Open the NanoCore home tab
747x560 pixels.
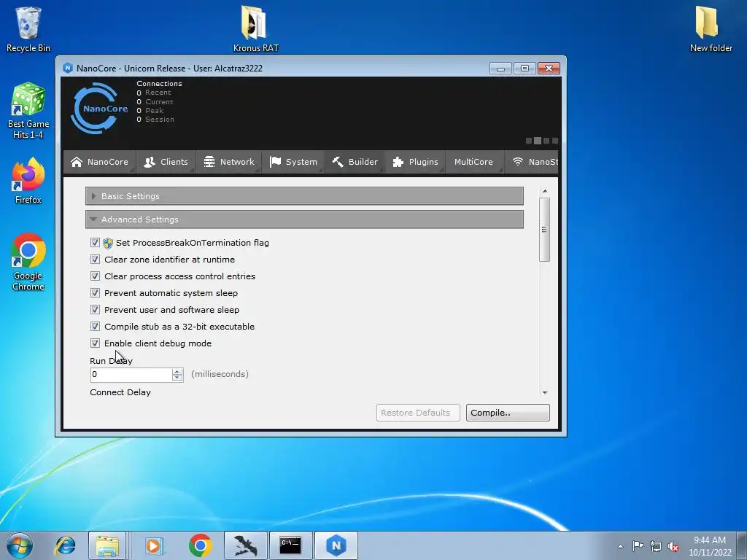[99, 162]
